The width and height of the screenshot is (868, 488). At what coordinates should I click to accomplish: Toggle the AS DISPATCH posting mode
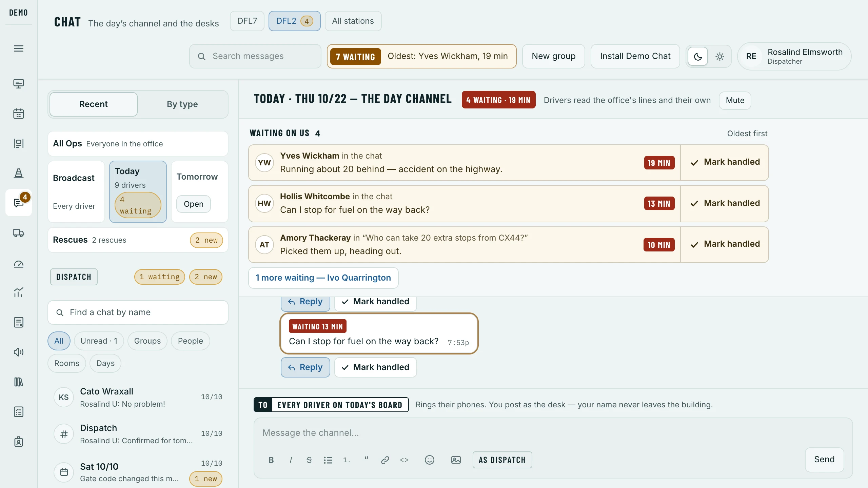click(502, 460)
